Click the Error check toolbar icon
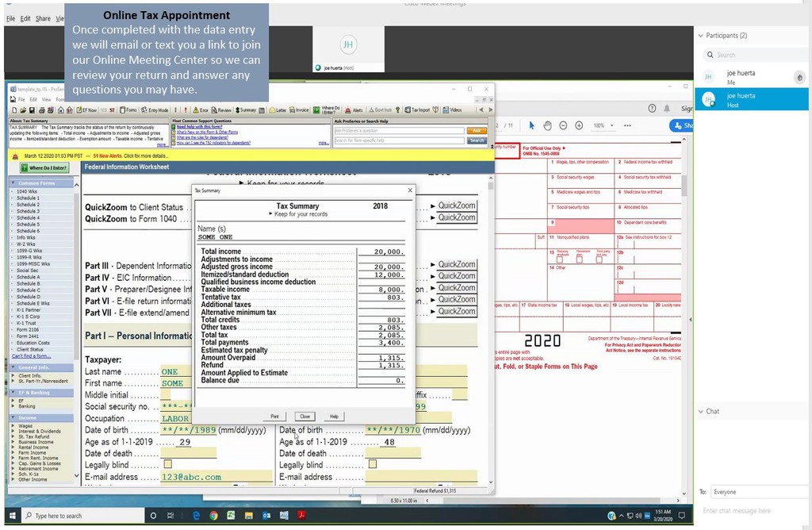The height and width of the screenshot is (530, 812). tap(201, 110)
